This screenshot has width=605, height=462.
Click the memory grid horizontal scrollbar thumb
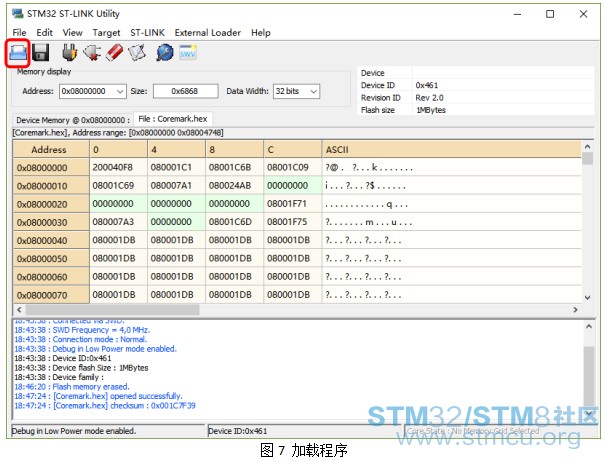pyautogui.click(x=112, y=310)
